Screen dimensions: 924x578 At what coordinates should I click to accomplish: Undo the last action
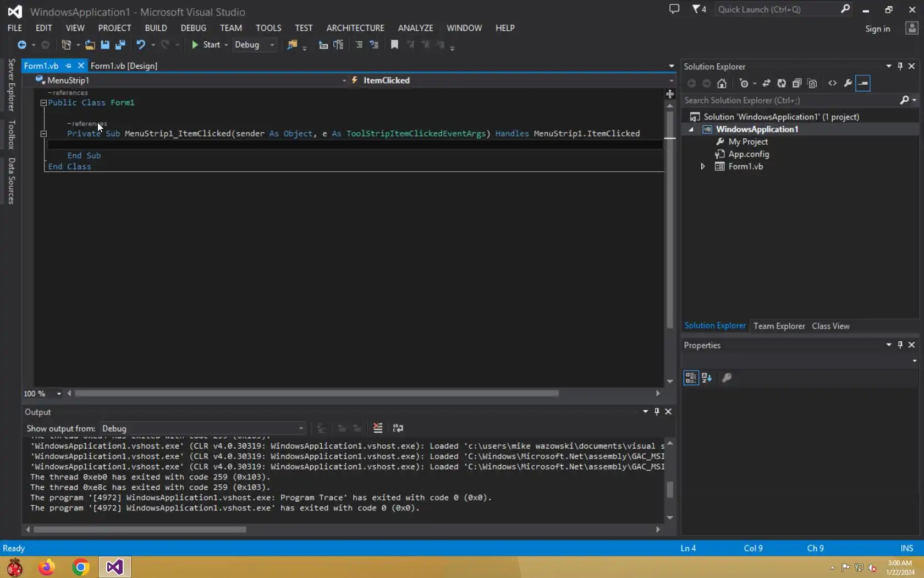[141, 45]
